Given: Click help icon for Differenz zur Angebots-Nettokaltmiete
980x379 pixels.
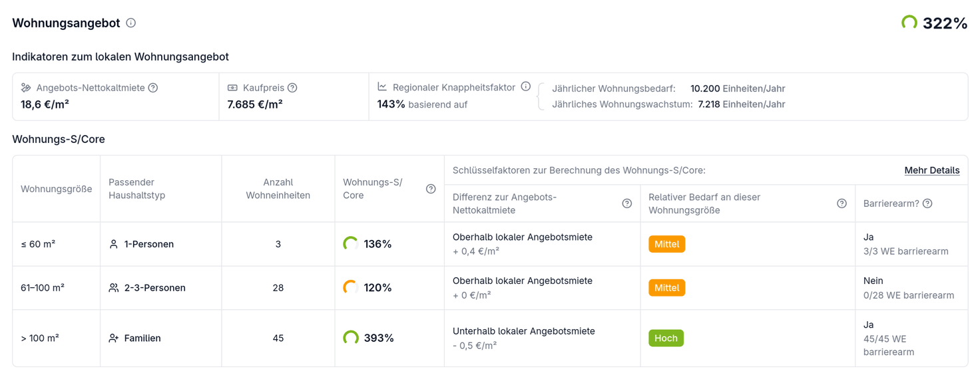Looking at the screenshot, I should tap(626, 203).
